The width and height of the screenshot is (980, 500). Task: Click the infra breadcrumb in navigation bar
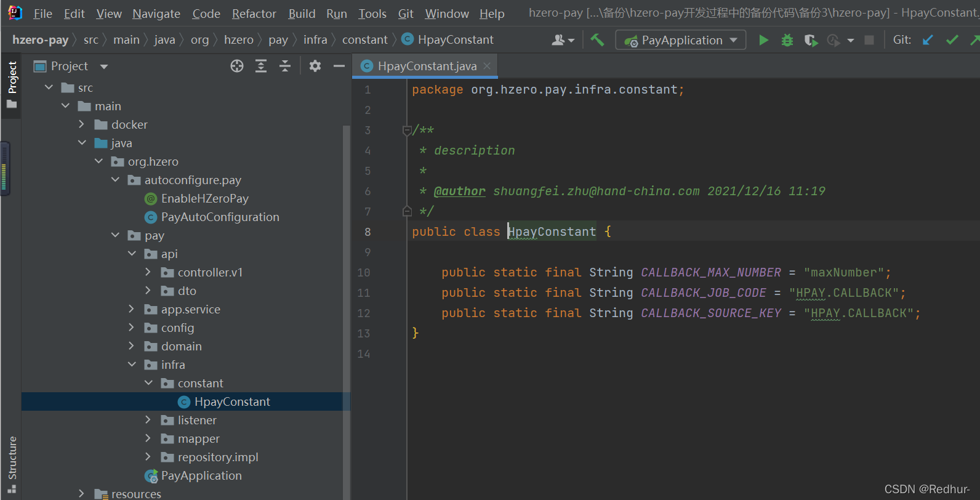315,40
